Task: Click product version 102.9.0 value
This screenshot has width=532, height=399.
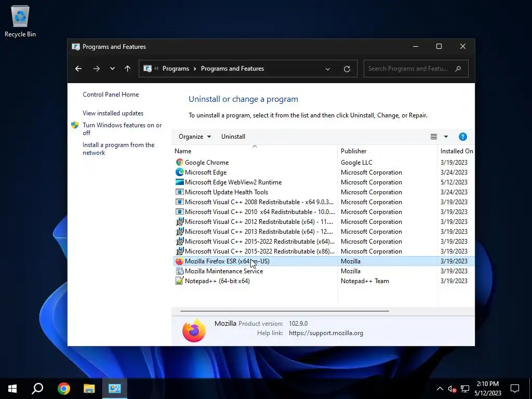Action: [x=298, y=324]
